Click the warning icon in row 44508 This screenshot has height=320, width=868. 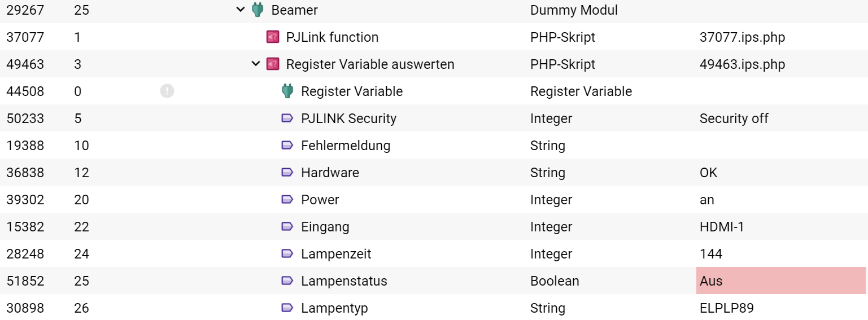[x=167, y=91]
